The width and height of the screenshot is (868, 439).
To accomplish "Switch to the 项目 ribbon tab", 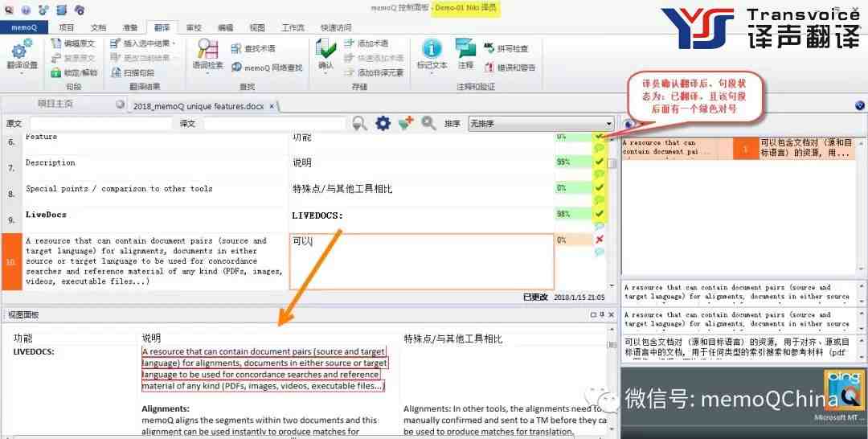I will (67, 27).
